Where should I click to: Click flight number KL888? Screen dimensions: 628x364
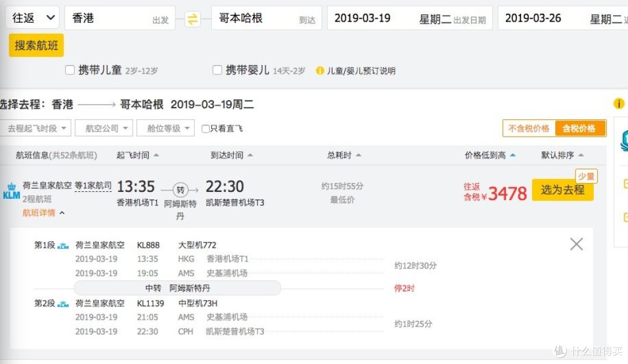148,245
